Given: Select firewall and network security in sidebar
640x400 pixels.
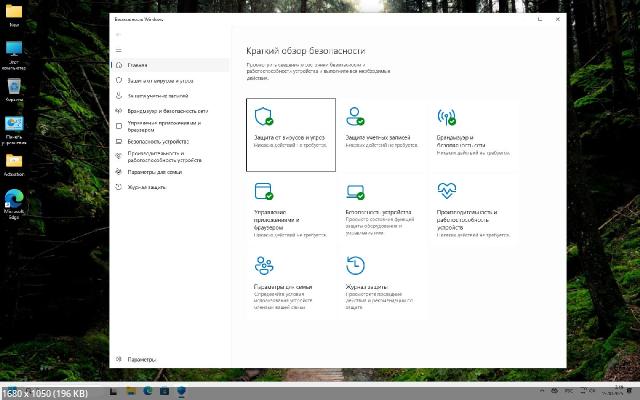Looking at the screenshot, I should 166,111.
